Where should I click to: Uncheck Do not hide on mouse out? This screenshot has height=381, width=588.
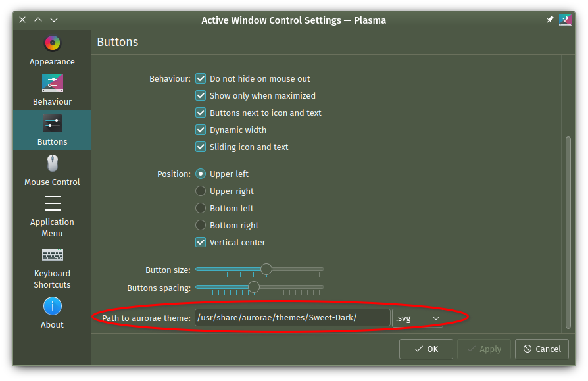point(201,79)
